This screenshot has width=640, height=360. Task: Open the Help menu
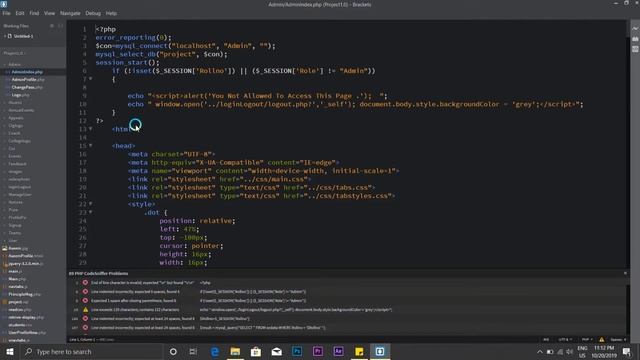pos(111,13)
